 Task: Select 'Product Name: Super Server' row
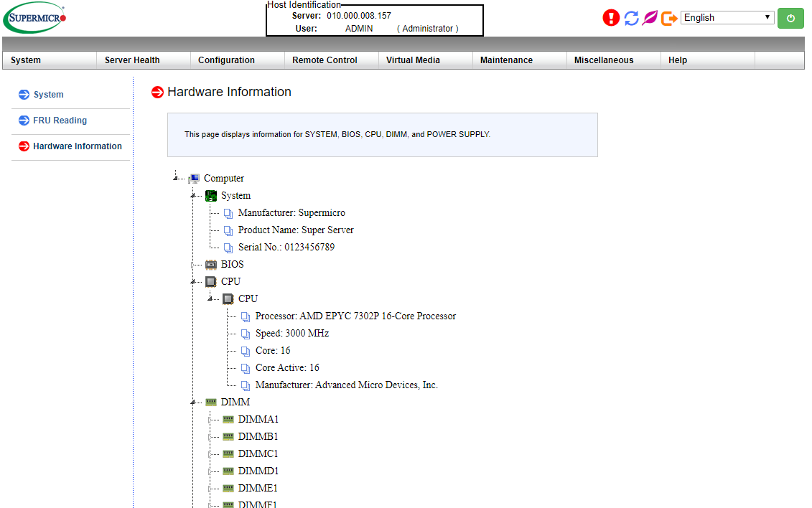click(x=296, y=230)
